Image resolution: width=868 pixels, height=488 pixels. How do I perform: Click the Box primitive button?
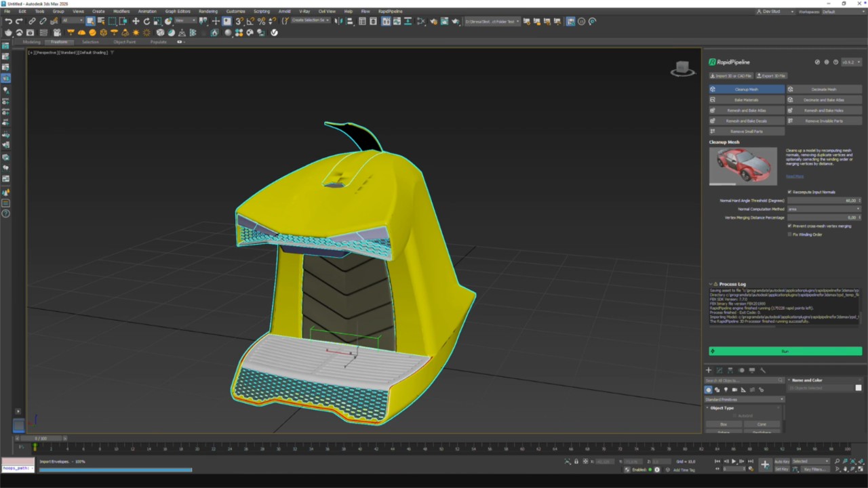tap(724, 424)
